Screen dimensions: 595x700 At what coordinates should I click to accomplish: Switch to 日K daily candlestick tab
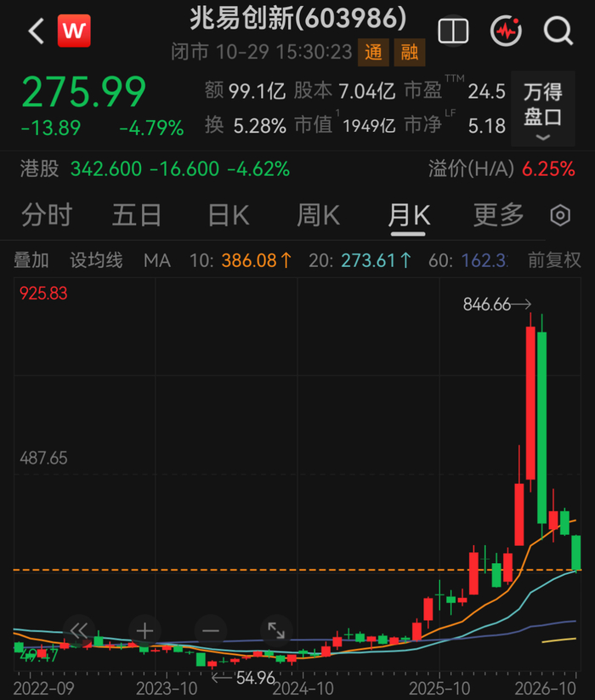(x=229, y=215)
